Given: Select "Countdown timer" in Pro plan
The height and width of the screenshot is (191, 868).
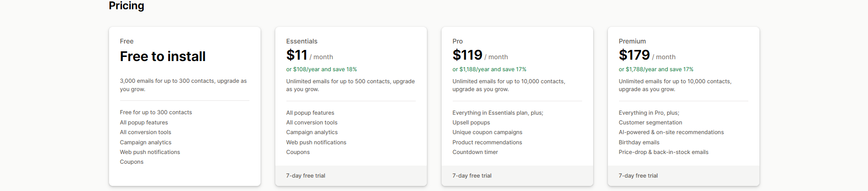Looking at the screenshot, I should coord(475,152).
